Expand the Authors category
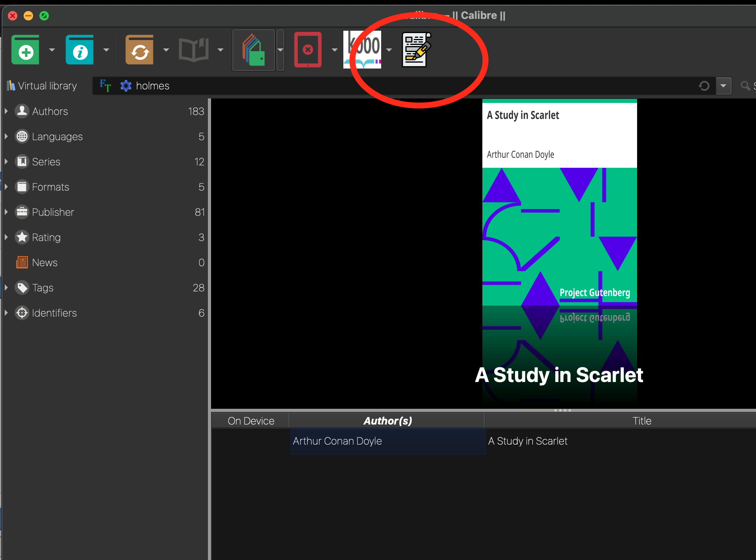 6,111
